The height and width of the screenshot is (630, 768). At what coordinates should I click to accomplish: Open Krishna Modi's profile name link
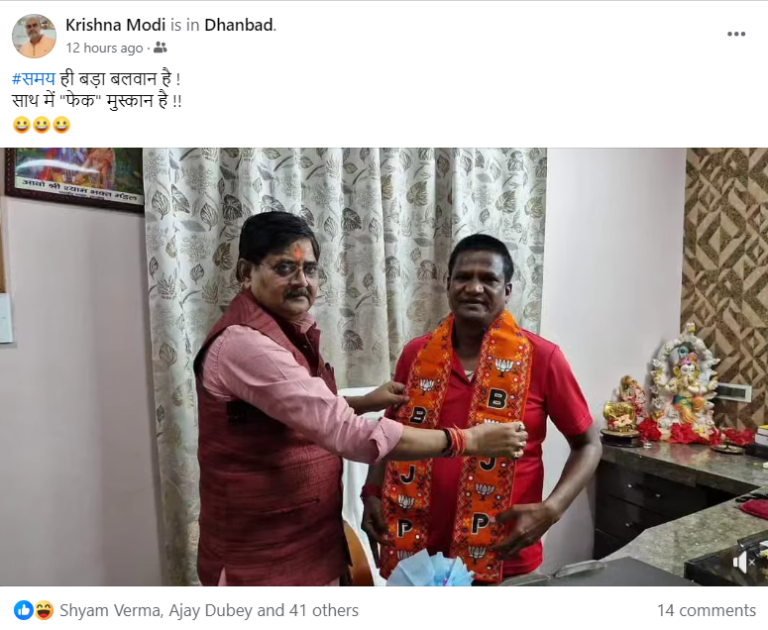tap(116, 25)
